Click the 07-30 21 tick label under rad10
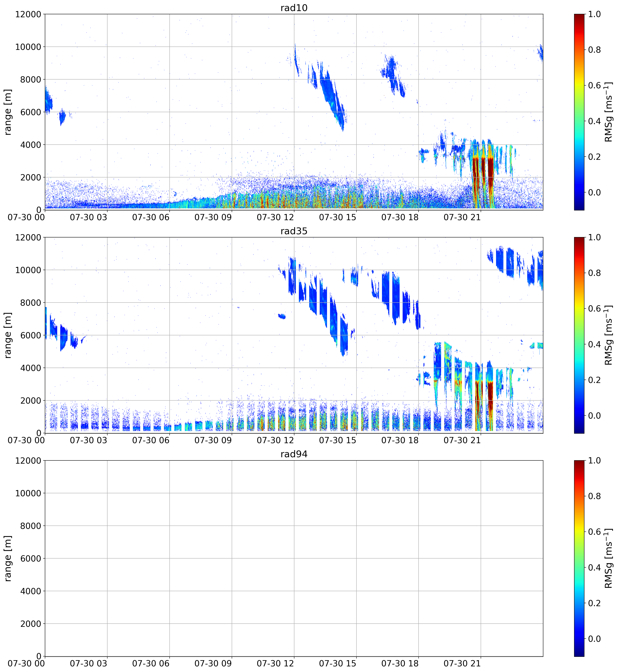The image size is (618, 672). [462, 217]
